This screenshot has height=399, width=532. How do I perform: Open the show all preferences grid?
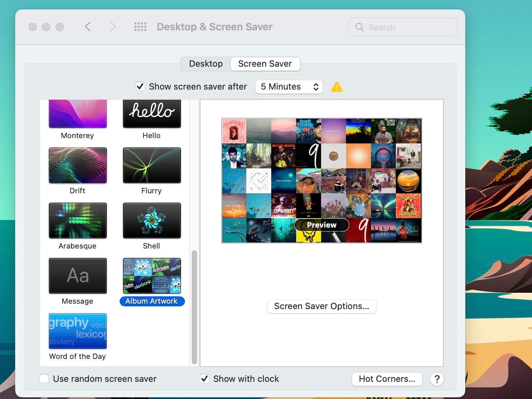point(140,27)
